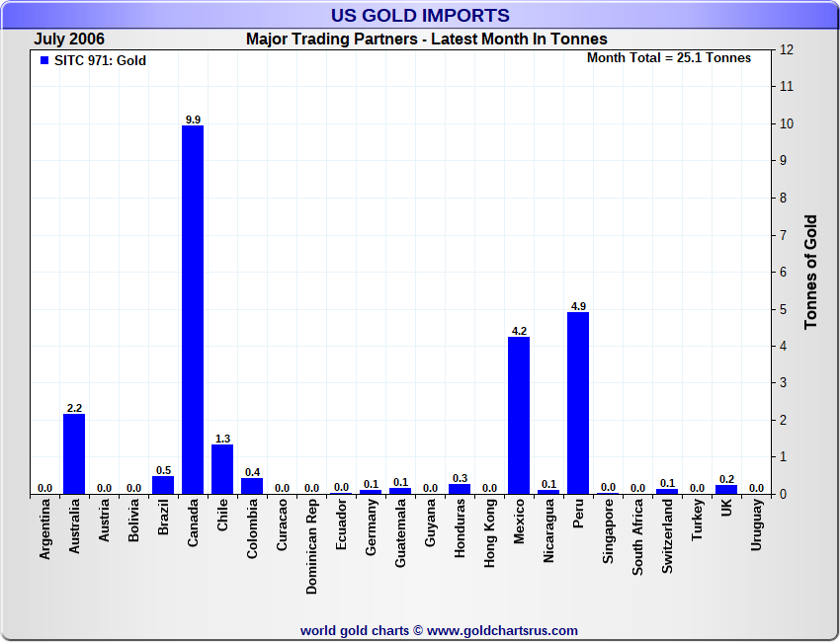Click the UK bar labeled 0.2
840x642 pixels.
coord(726,489)
